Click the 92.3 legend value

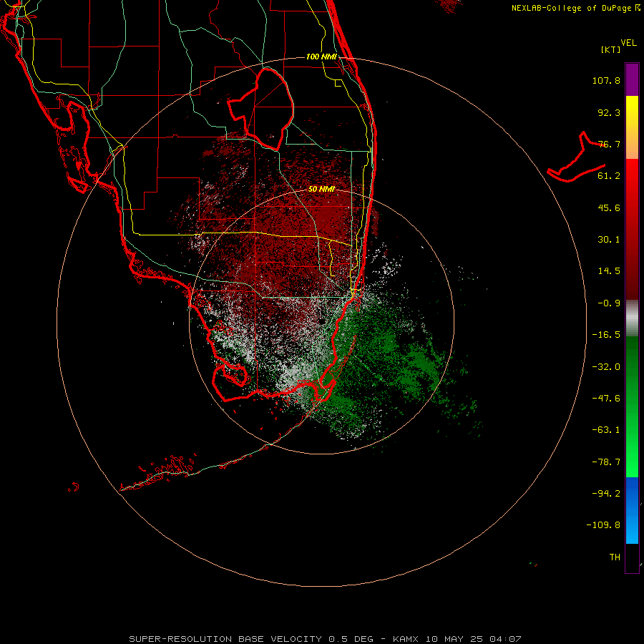(x=609, y=112)
